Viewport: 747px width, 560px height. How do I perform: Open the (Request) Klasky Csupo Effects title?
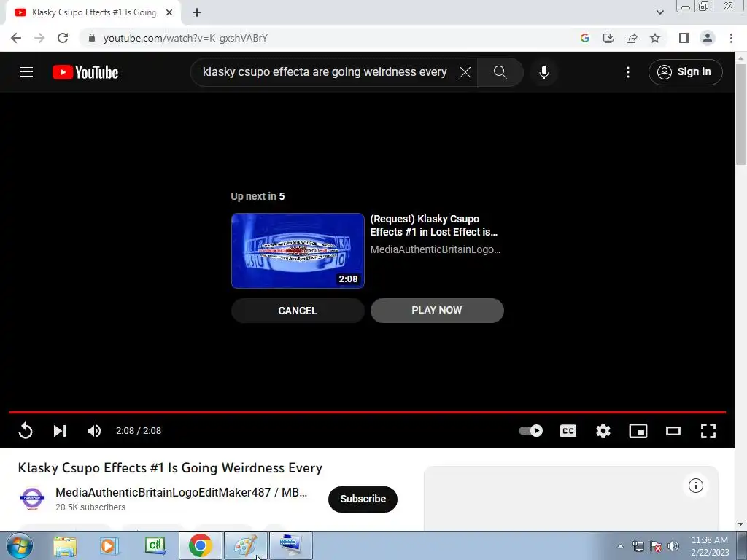point(434,225)
